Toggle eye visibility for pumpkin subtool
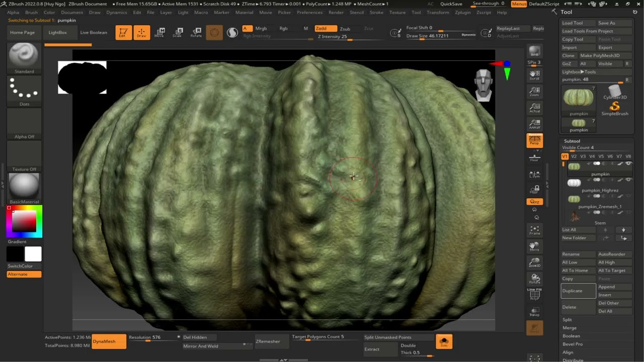The width and height of the screenshot is (644, 362). pos(628,163)
